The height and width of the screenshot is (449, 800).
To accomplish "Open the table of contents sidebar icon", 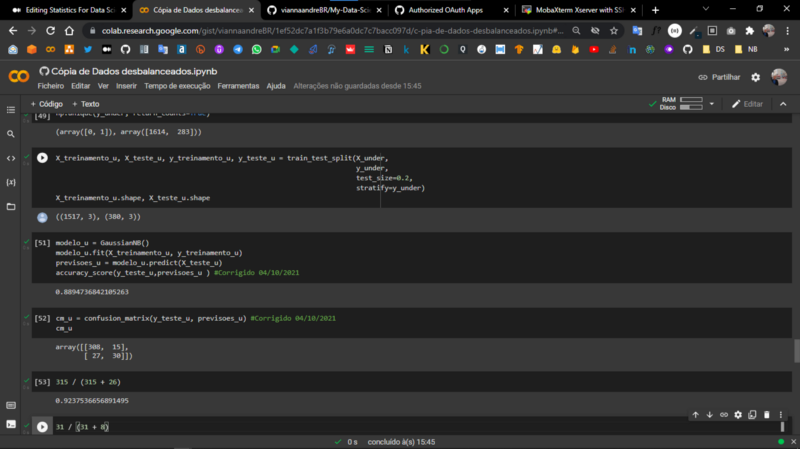I will coord(11,110).
